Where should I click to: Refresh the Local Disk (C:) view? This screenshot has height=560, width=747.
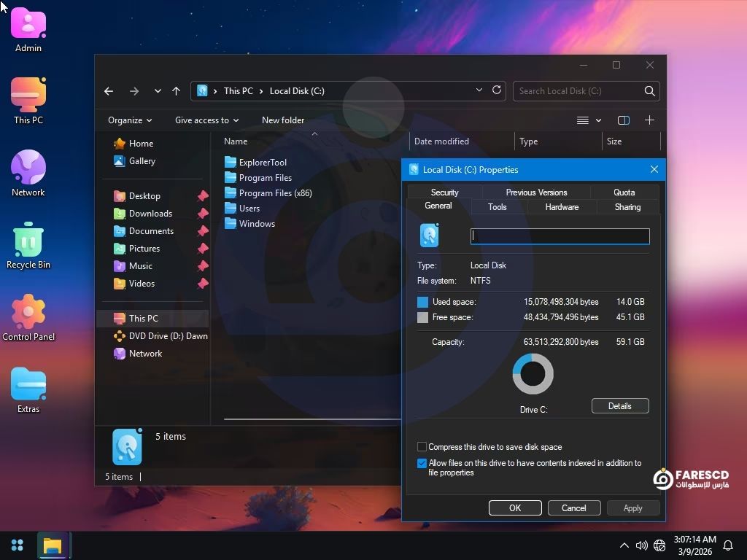point(497,90)
